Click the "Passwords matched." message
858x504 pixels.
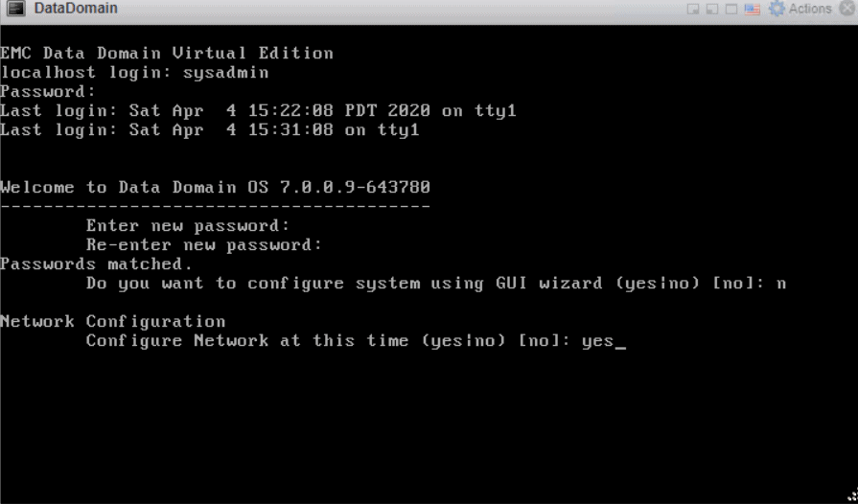96,264
